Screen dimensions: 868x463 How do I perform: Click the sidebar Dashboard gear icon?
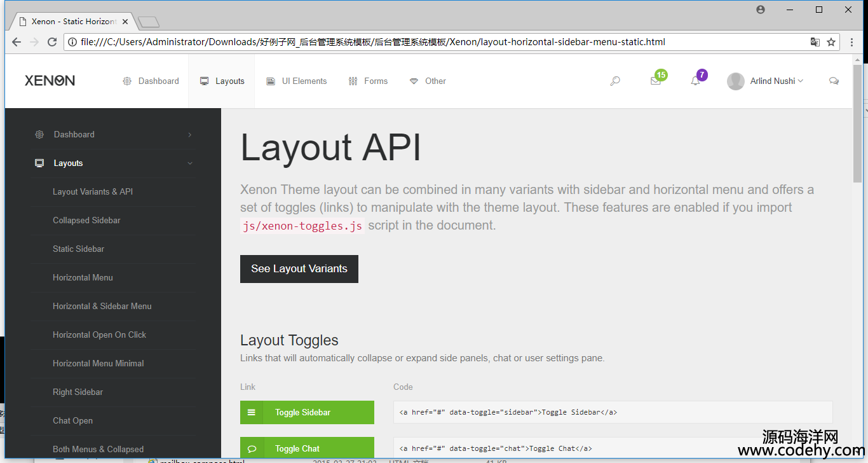click(39, 135)
